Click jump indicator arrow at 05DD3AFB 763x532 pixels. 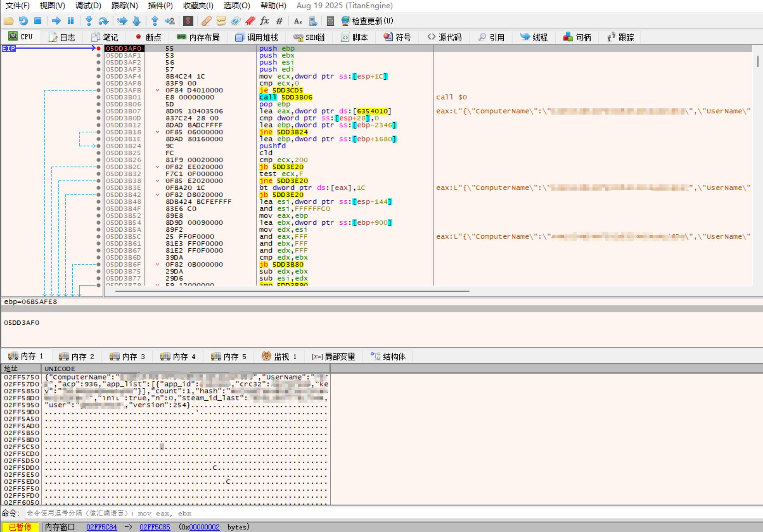157,90
